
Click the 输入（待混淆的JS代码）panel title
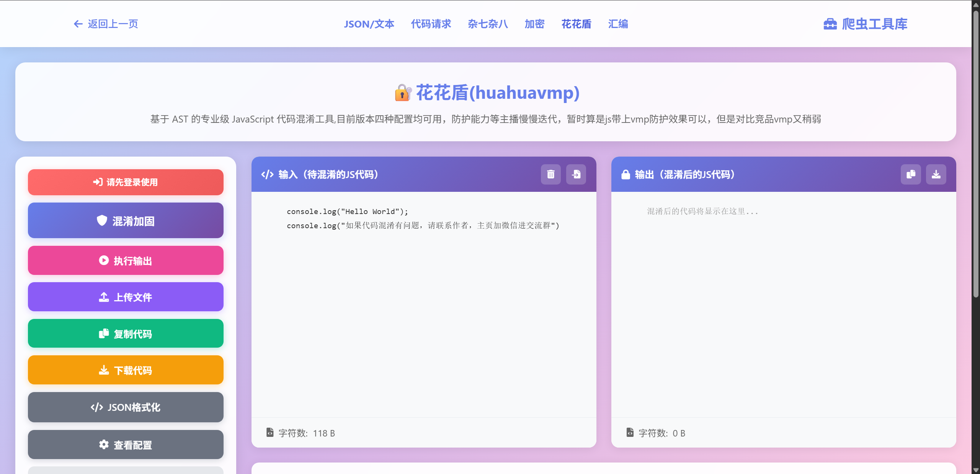(328, 175)
